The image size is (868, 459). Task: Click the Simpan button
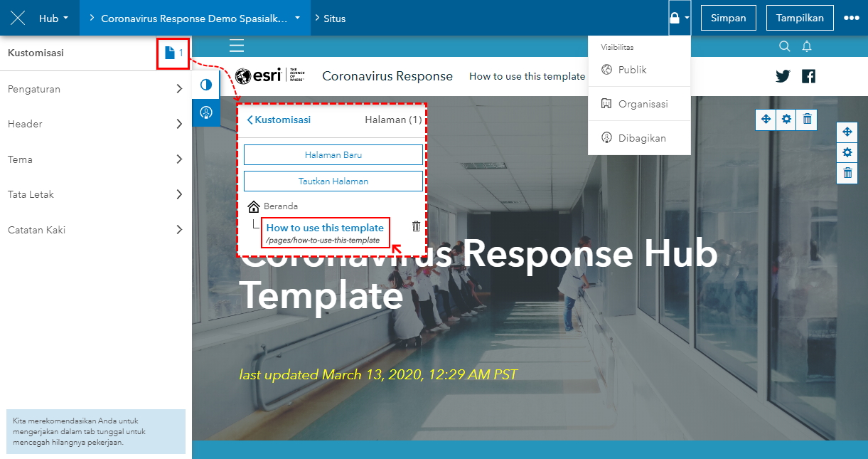pos(729,19)
